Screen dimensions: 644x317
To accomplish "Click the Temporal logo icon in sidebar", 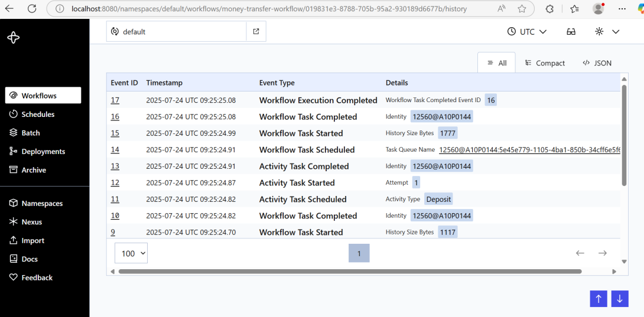I will pyautogui.click(x=14, y=38).
